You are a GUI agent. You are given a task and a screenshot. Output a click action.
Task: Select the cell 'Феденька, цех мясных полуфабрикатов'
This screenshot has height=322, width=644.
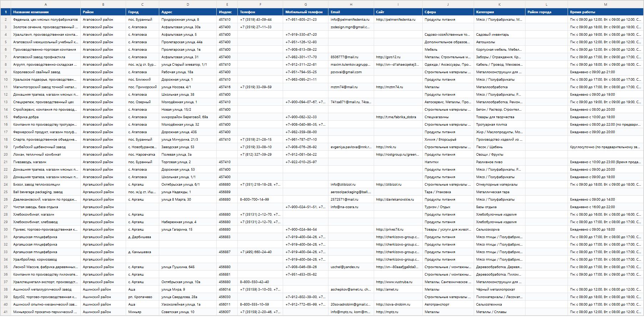point(46,20)
